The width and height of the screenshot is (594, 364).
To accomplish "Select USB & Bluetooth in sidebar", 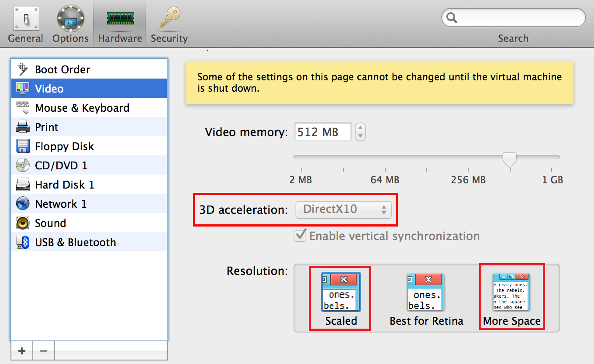I will click(75, 242).
